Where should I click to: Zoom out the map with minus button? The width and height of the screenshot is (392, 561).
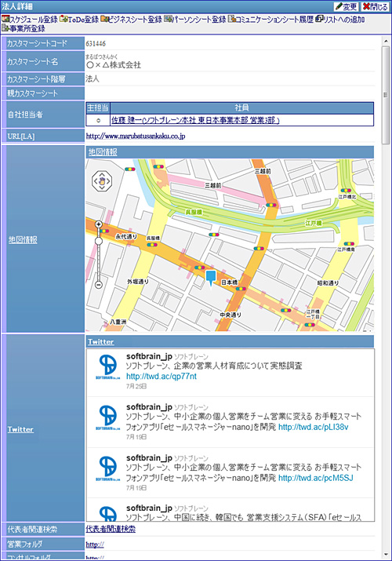point(99,285)
